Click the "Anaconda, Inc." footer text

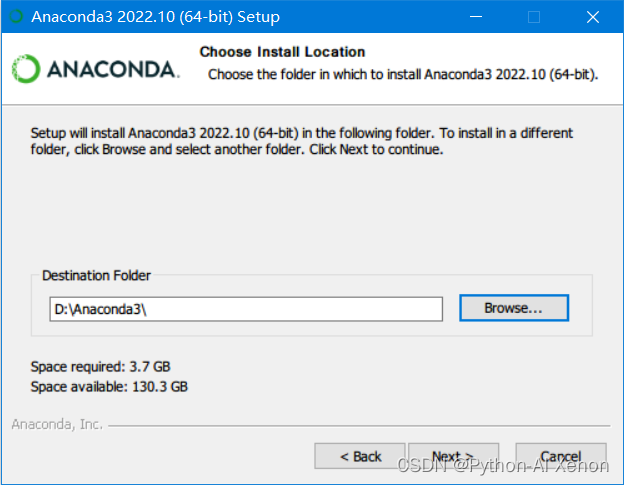click(57, 425)
